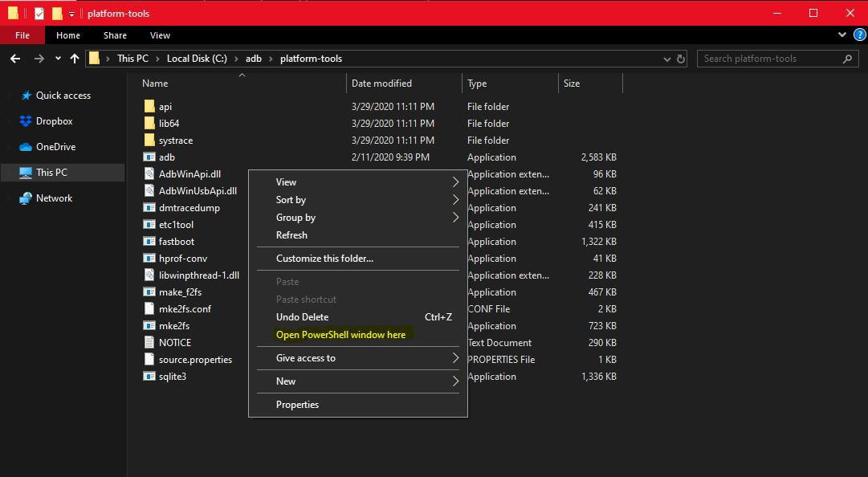Open the File ribbon tab

tap(22, 35)
